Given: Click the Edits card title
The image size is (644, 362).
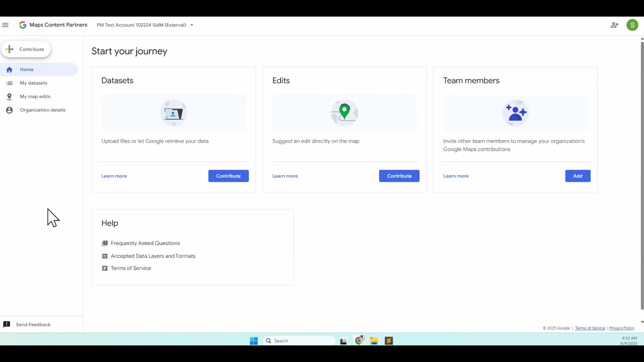Looking at the screenshot, I should coord(281,80).
